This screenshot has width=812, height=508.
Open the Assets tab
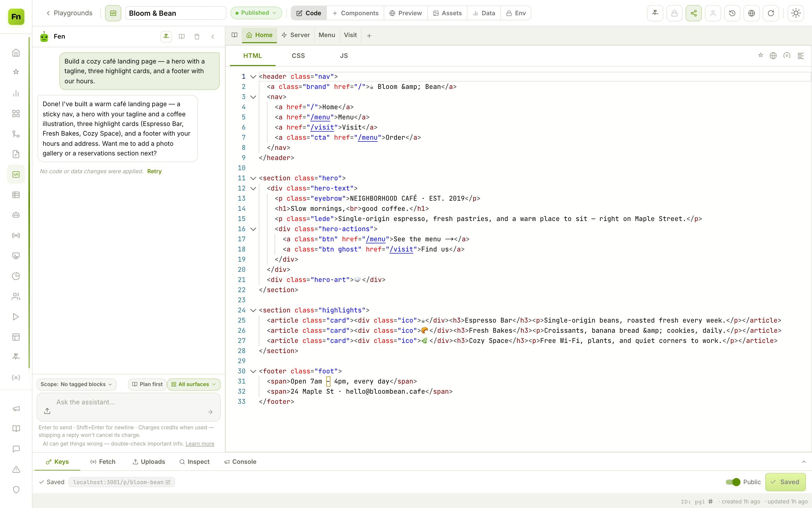(x=447, y=13)
